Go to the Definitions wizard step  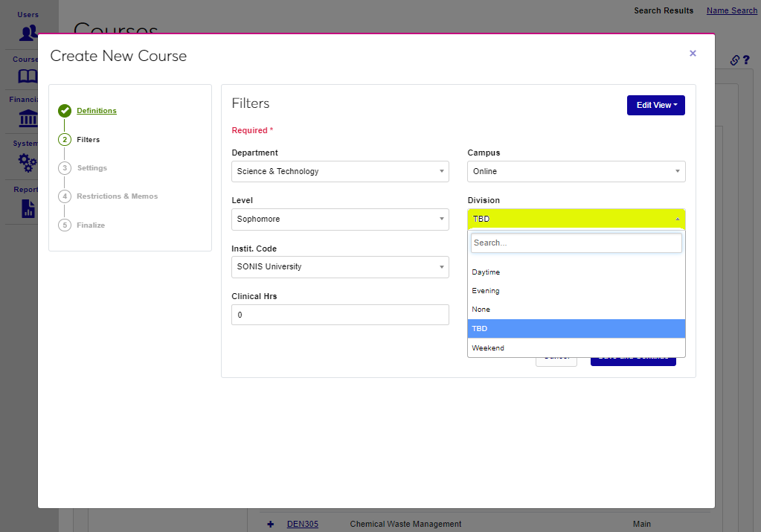coord(96,111)
